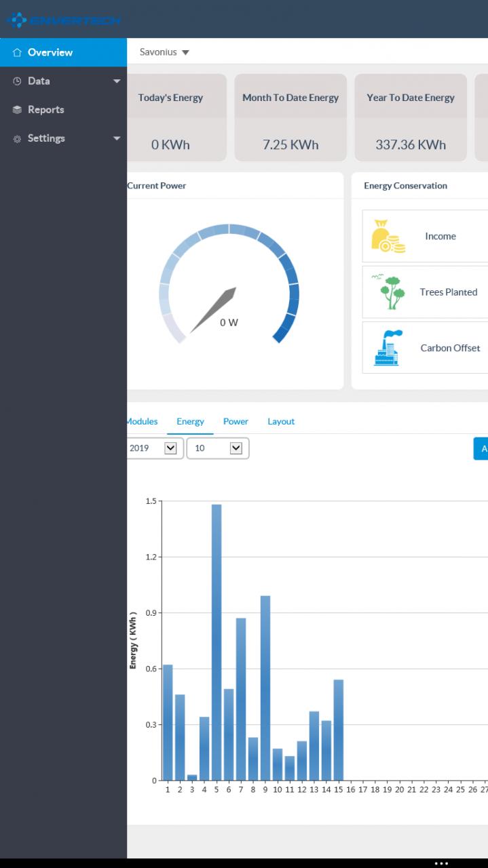Click the day 5 energy bar

pyautogui.click(x=217, y=642)
